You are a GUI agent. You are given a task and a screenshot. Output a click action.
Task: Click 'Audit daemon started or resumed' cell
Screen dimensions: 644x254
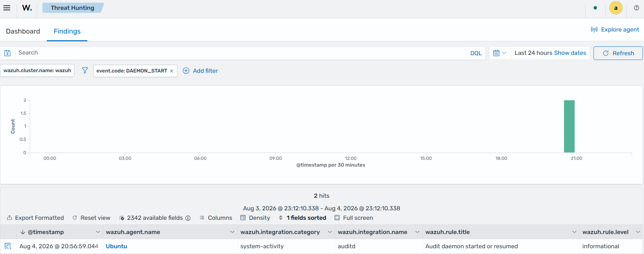tap(501, 246)
